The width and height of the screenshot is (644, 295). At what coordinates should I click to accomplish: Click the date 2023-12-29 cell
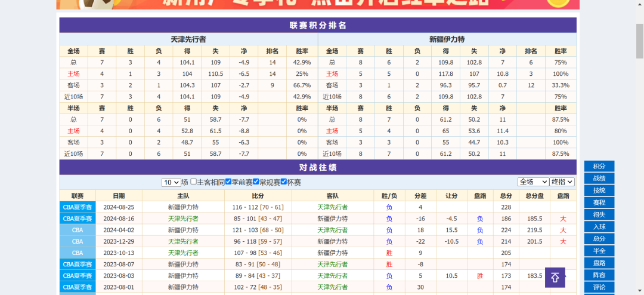(x=119, y=241)
